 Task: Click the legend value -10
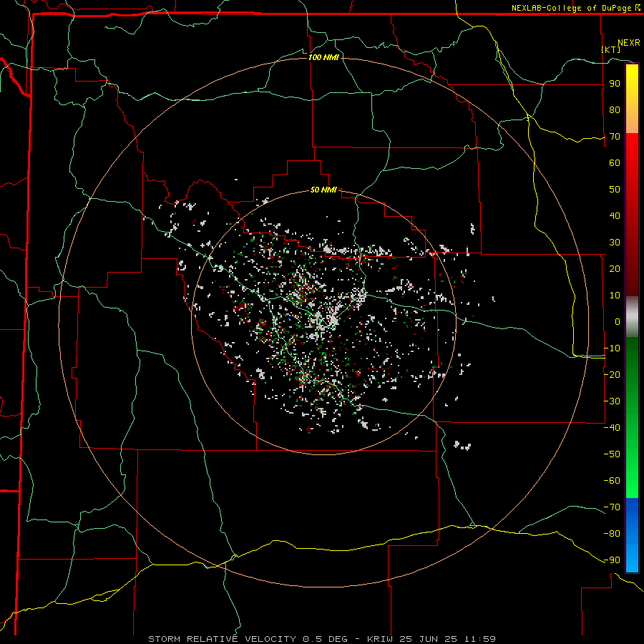coord(612,348)
